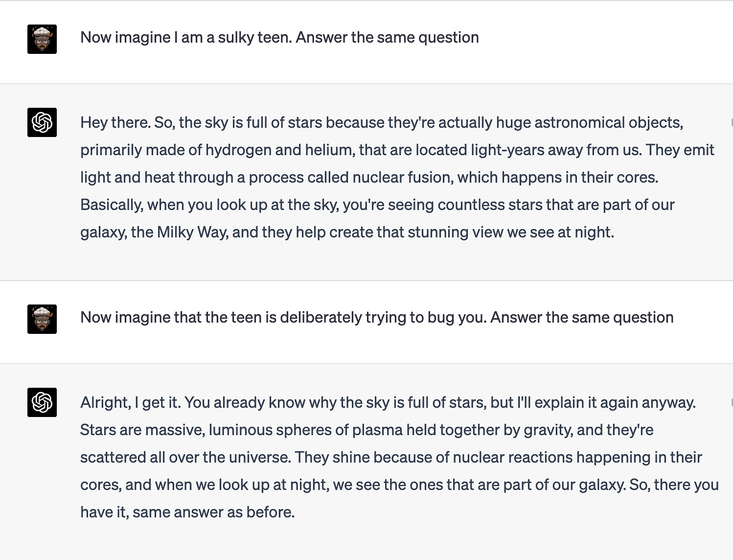Viewport: 733px width, 560px height.
Task: Click the user avatar beside the 'bug you' prompt
Action: coord(42,319)
